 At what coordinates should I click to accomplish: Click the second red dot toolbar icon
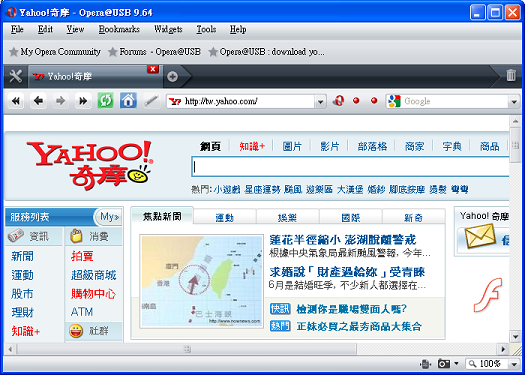(374, 100)
